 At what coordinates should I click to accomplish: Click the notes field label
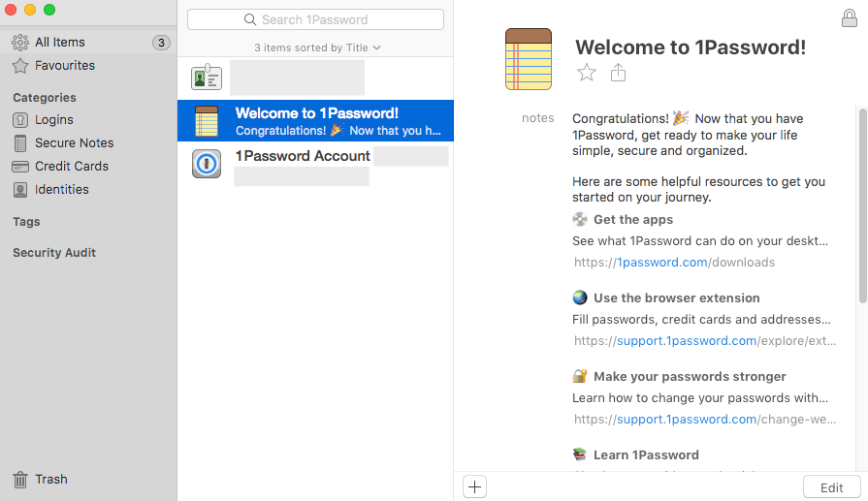[x=537, y=118]
